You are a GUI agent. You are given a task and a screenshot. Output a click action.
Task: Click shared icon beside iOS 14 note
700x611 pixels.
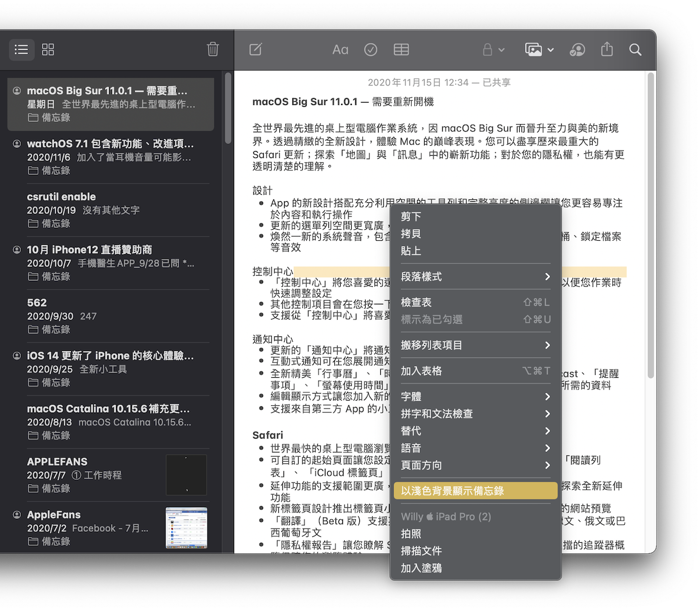pos(17,356)
